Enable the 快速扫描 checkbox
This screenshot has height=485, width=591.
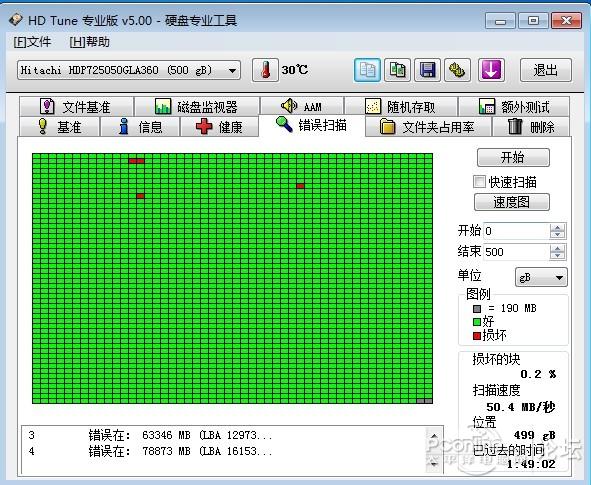pos(479,182)
